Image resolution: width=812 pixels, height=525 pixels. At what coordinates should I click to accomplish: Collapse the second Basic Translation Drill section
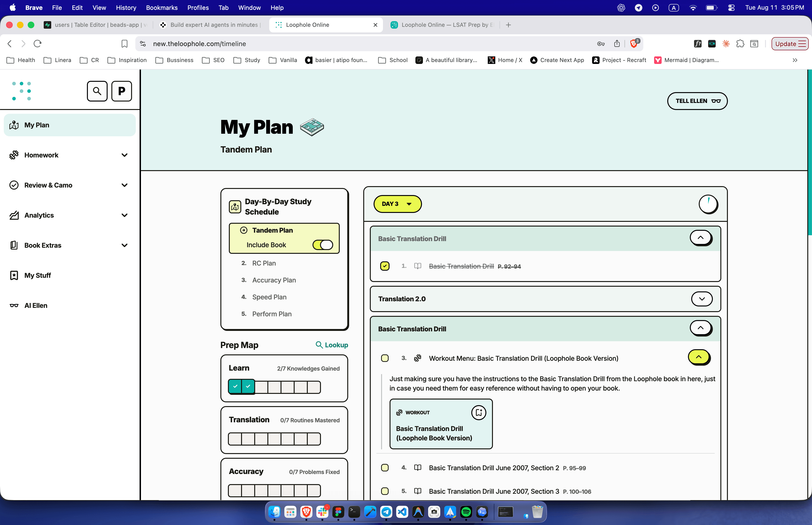tap(701, 328)
